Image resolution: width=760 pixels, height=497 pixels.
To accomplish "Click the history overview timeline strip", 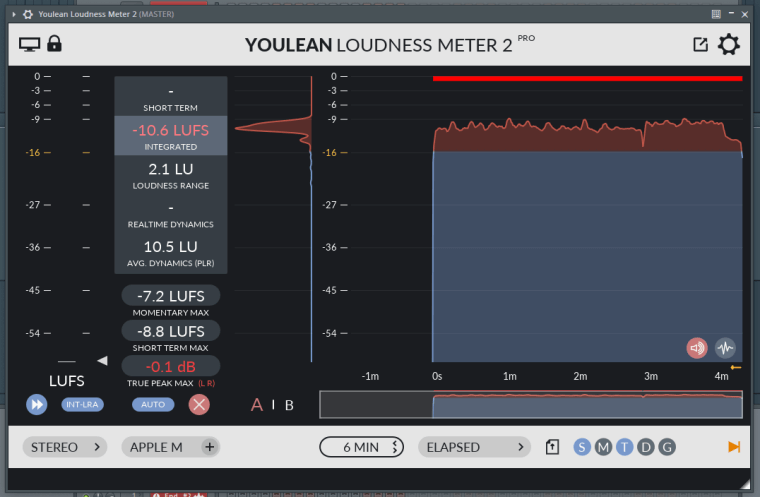I will [531, 404].
